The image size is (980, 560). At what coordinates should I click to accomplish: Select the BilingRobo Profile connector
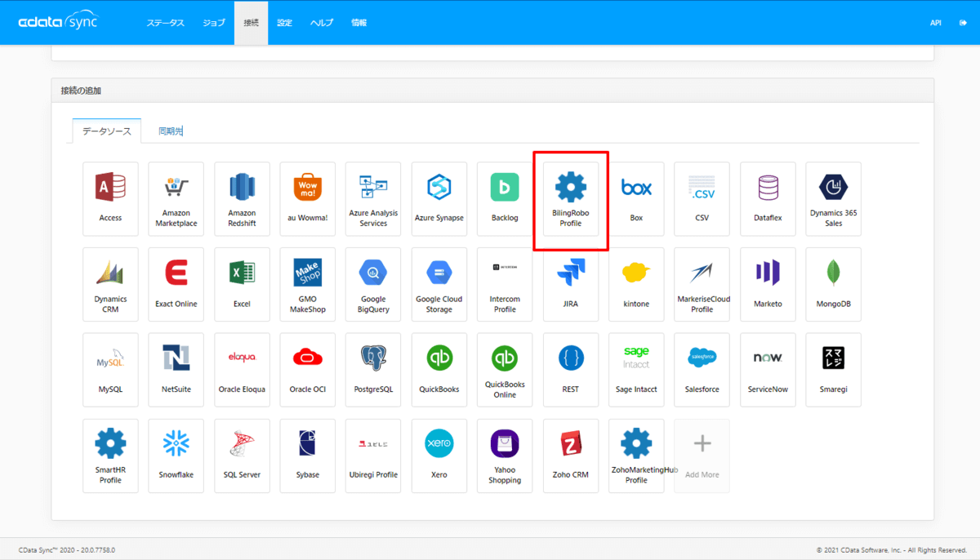tap(571, 198)
